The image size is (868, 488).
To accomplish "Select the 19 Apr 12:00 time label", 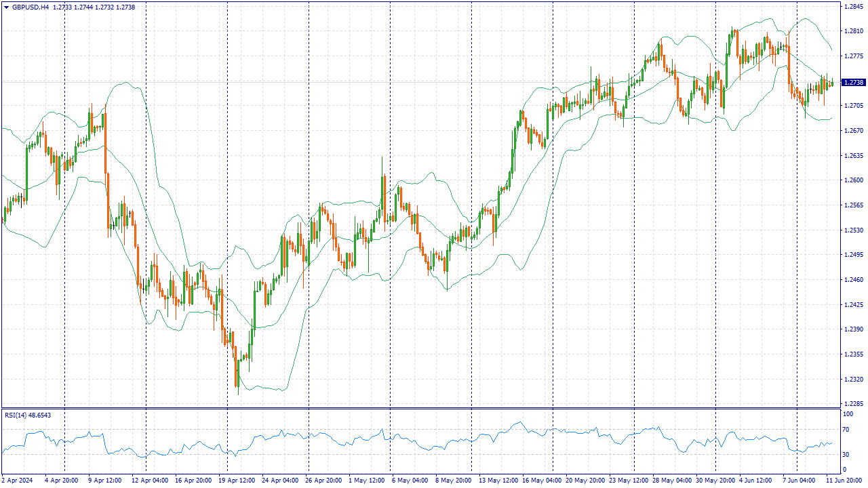I will point(235,480).
